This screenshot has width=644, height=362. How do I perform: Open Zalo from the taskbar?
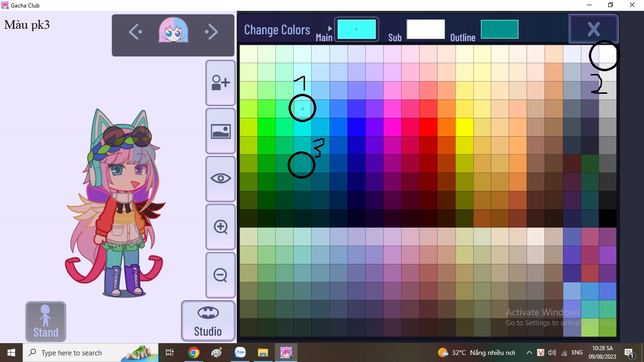(240, 353)
